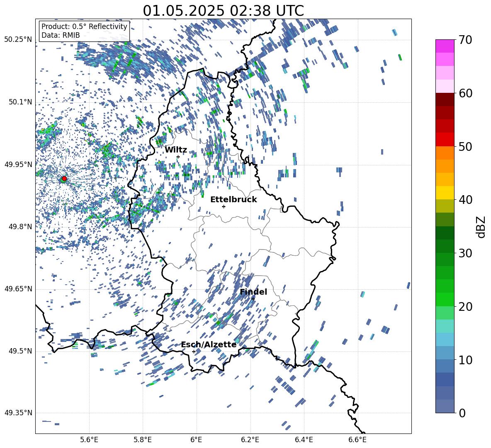
Task: Click the 5.6°E longitude label
Action: (89, 440)
